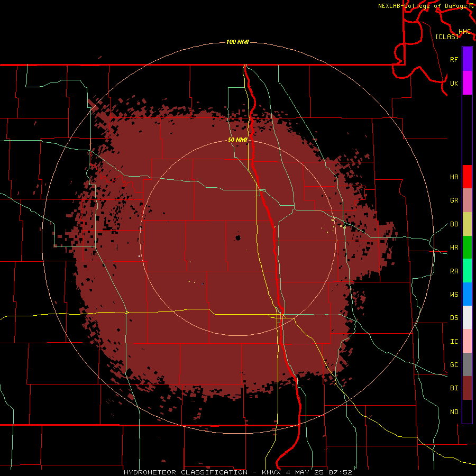Select the GR pink legend swatch
The height and width of the screenshot is (476, 476).
[x=467, y=200]
